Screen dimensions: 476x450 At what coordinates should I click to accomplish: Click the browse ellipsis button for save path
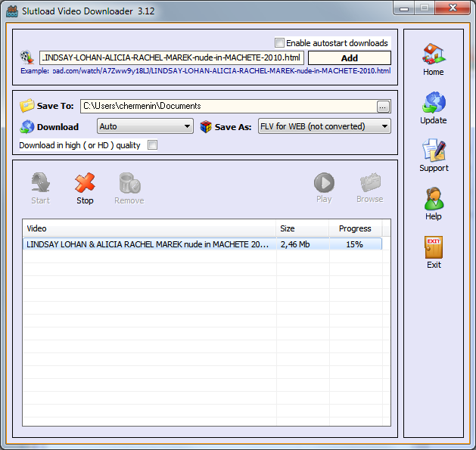point(383,107)
